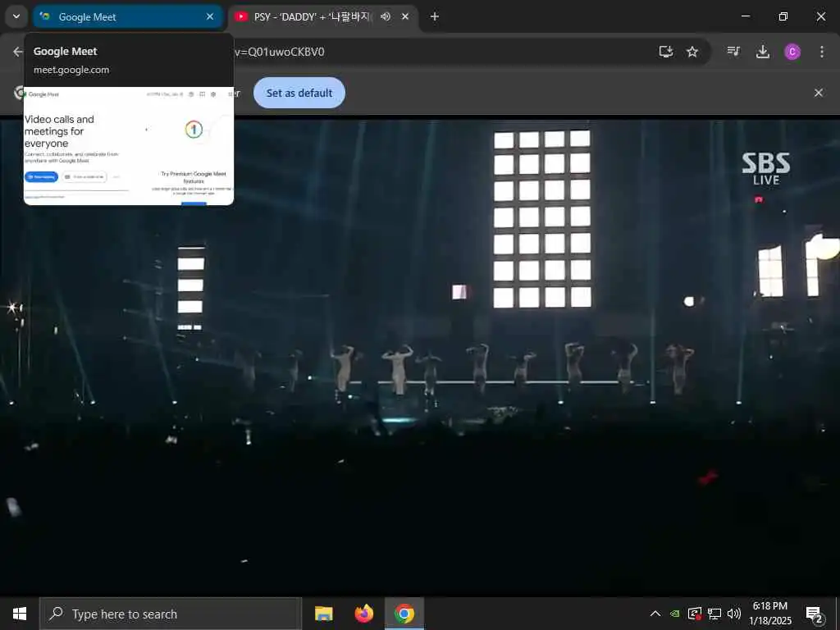Dismiss the default browser infobar
Image resolution: width=840 pixels, height=630 pixels.
coord(819,93)
